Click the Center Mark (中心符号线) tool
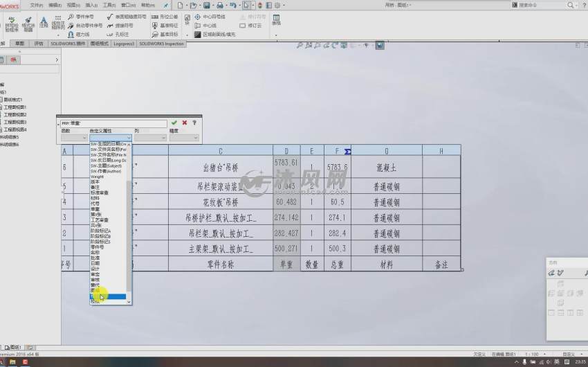This screenshot has width=588, height=367. pos(213,16)
